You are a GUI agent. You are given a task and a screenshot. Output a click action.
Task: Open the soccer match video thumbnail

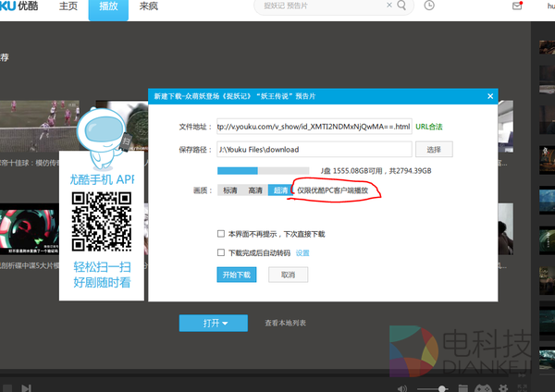tap(40, 127)
